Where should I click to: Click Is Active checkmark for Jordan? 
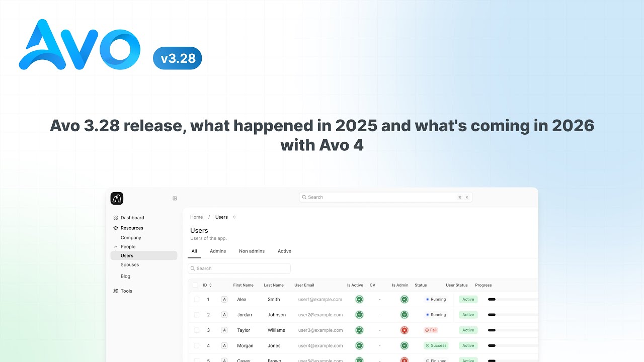(359, 315)
